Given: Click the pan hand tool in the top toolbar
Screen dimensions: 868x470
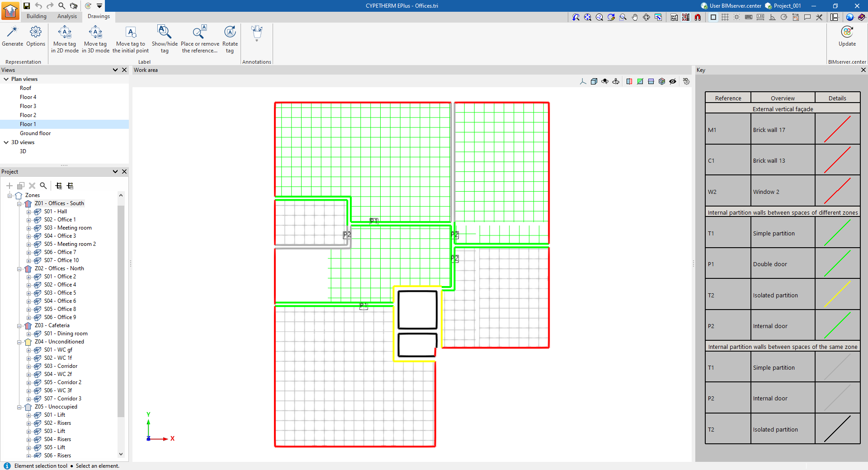Looking at the screenshot, I should pyautogui.click(x=635, y=17).
